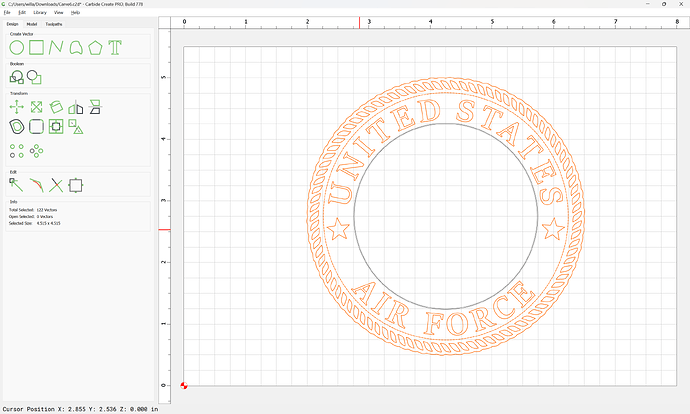Minimize the Carbide Create window

648,4
